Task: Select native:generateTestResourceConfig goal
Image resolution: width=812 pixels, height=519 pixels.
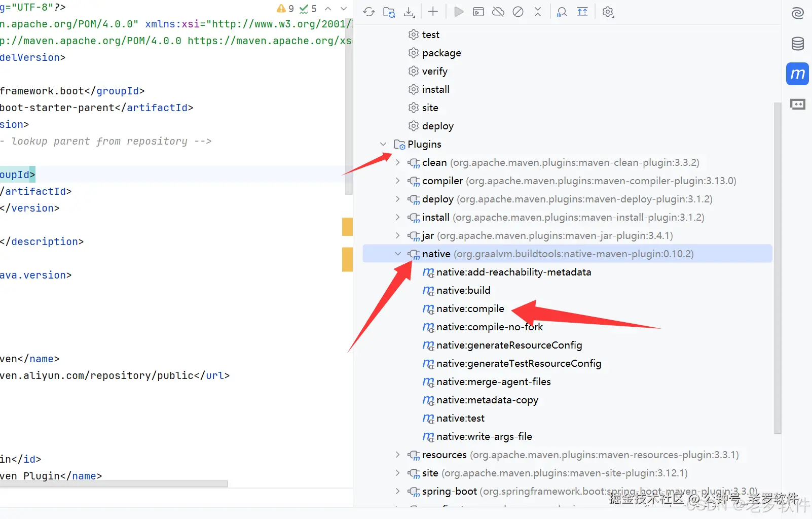Action: pos(512,363)
